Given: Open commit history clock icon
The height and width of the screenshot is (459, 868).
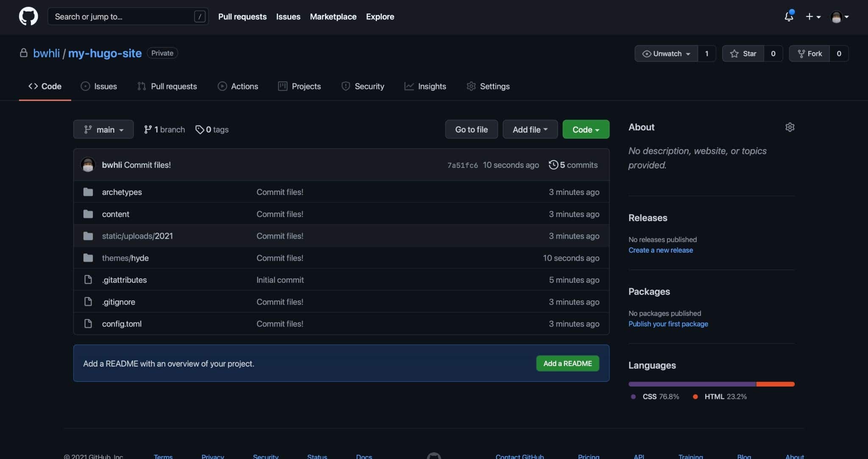Looking at the screenshot, I should click(553, 165).
